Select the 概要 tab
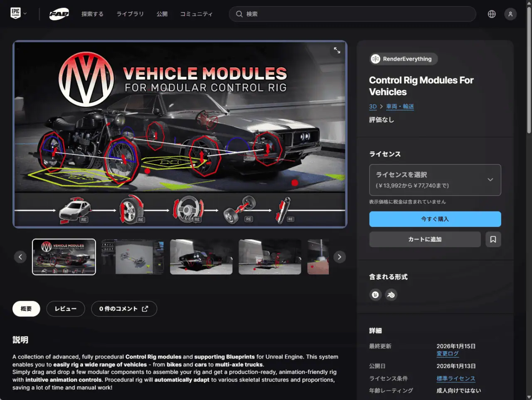This screenshot has height=400, width=532. coord(26,309)
